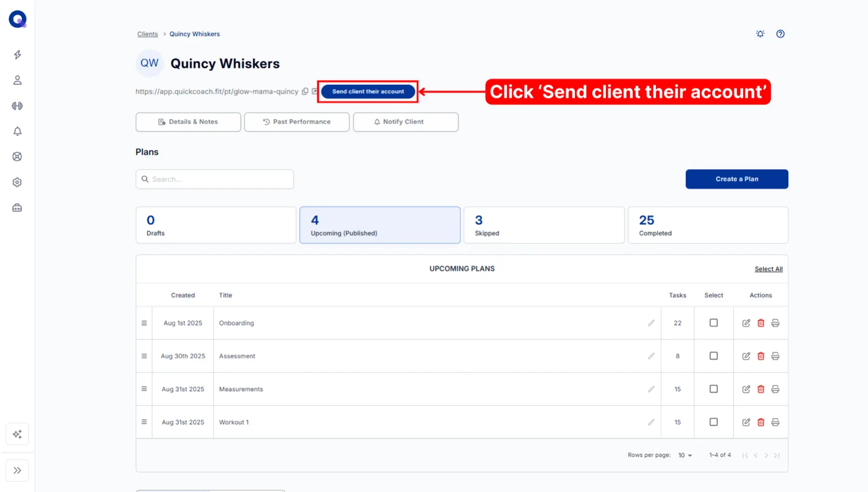Open client link in new tab icon
Image resolution: width=868 pixels, height=492 pixels.
pyautogui.click(x=315, y=92)
